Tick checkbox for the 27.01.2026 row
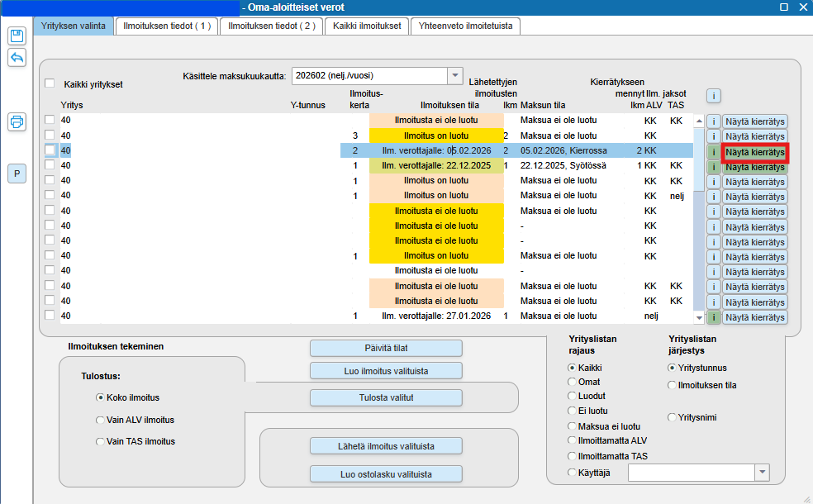Screen dimensions: 813x504 (50, 315)
